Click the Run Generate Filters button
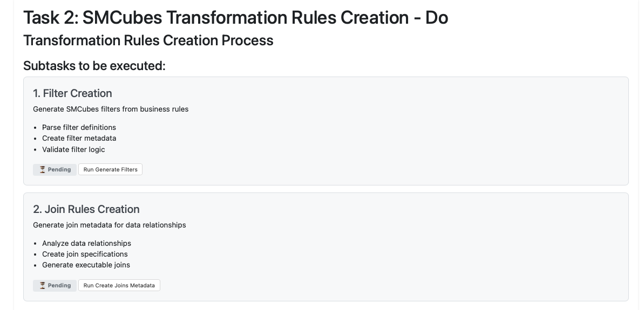Image resolution: width=644 pixels, height=310 pixels. 110,169
